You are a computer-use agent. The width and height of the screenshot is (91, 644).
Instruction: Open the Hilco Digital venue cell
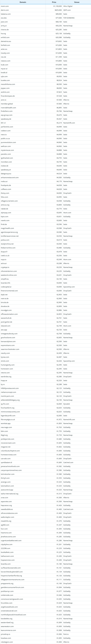pyautogui.click(x=68, y=6)
